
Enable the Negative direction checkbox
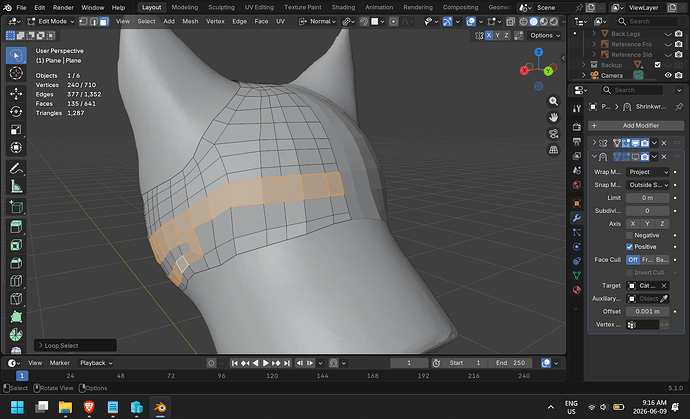(629, 235)
